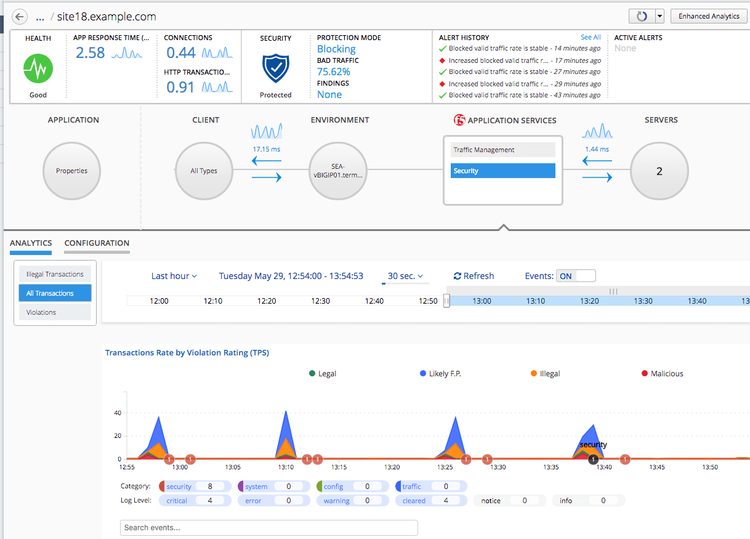Click the F5 logo icon
The width and height of the screenshot is (750, 539).
point(459,120)
